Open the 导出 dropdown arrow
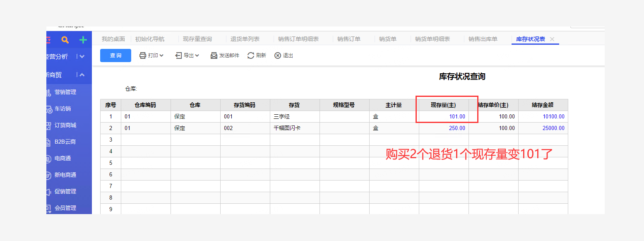The width and height of the screenshot is (644, 241). [x=197, y=55]
